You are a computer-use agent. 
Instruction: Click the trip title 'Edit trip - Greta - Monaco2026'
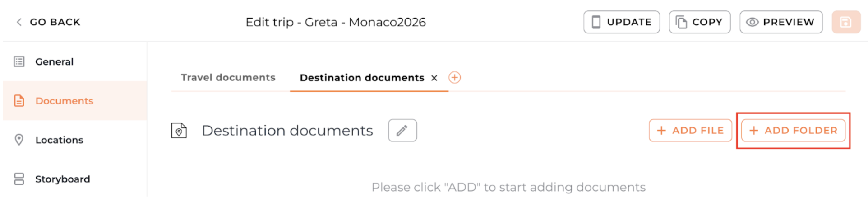pyautogui.click(x=335, y=22)
